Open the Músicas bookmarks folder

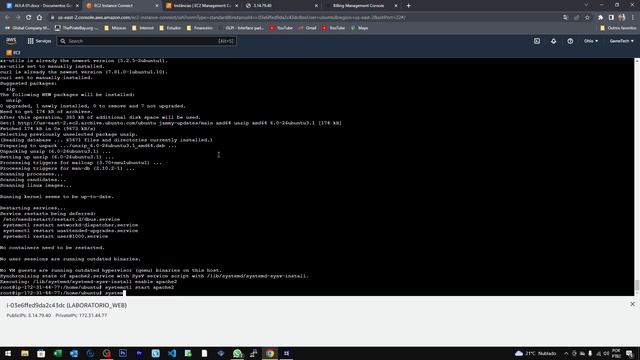click(x=115, y=28)
